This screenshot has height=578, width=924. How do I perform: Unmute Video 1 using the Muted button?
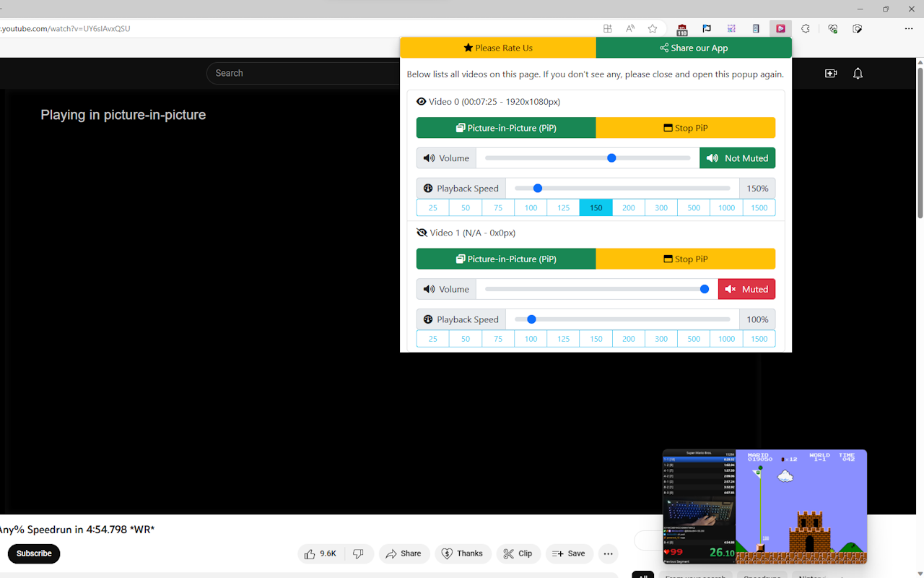(x=746, y=289)
